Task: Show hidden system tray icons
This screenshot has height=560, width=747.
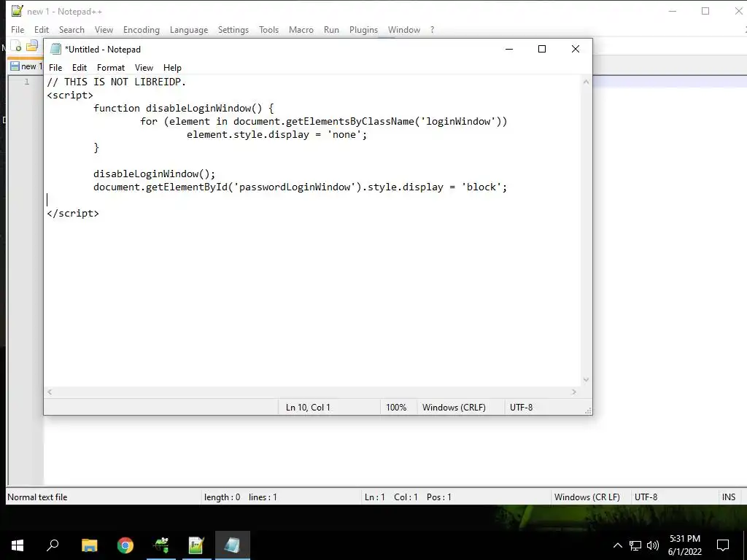Action: 617,545
